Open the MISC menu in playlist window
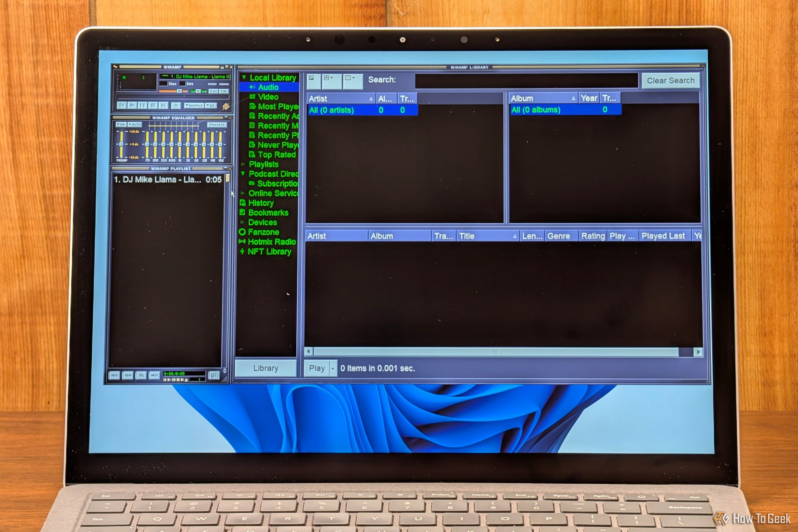Screen dimensions: 798x532 coord(155,375)
